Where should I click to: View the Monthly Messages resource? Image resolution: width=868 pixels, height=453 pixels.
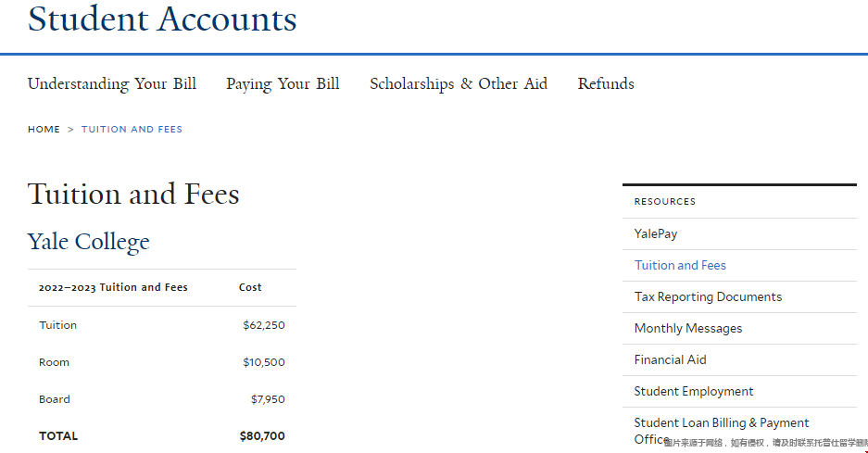[x=688, y=328]
